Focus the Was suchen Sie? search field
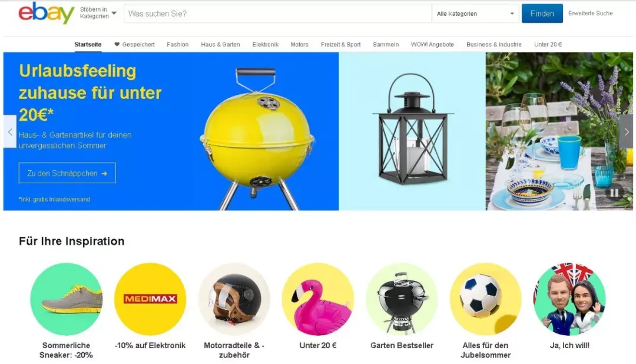636x364 pixels. pyautogui.click(x=278, y=14)
